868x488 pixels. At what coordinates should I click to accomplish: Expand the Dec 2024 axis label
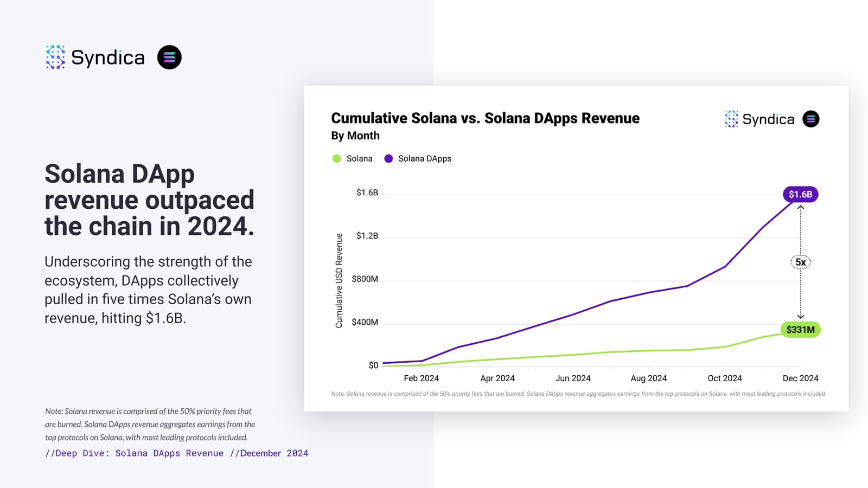point(800,378)
